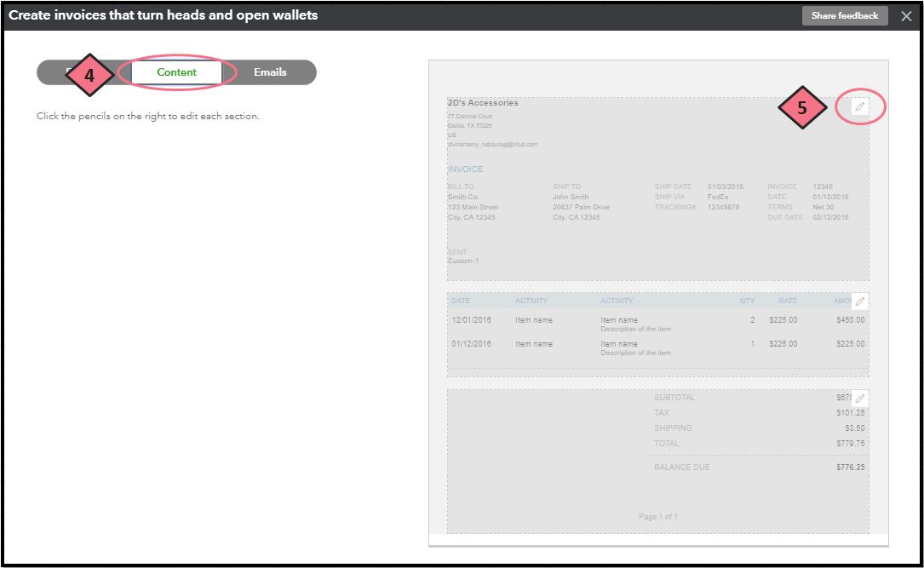
Task: Select the Content tab
Action: pyautogui.click(x=176, y=72)
